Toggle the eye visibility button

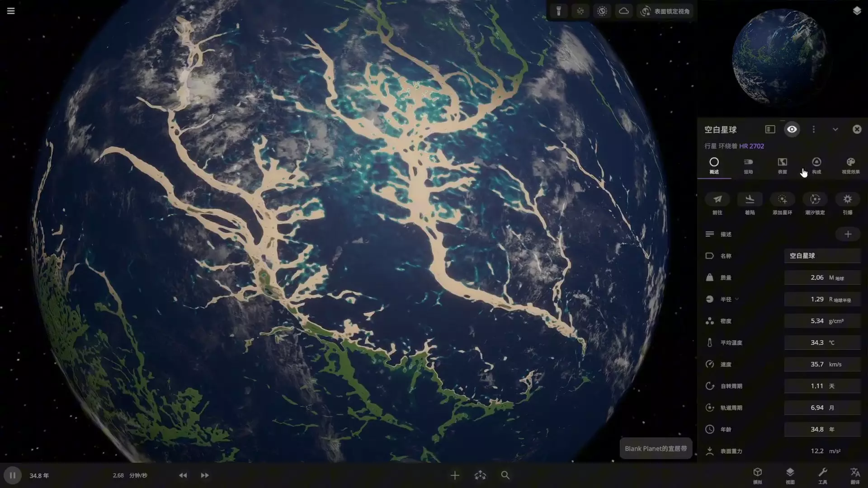pyautogui.click(x=792, y=130)
